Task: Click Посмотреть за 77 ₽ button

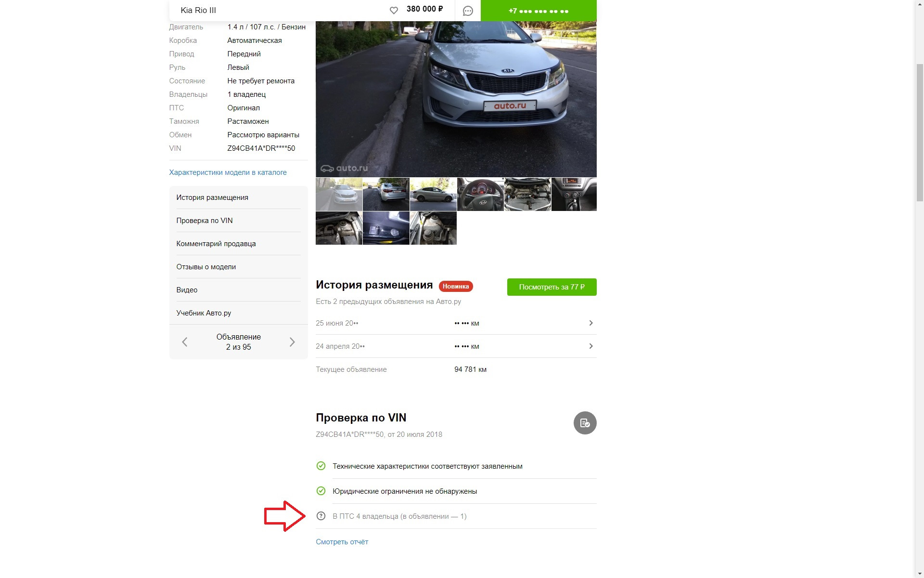Action: 552,287
